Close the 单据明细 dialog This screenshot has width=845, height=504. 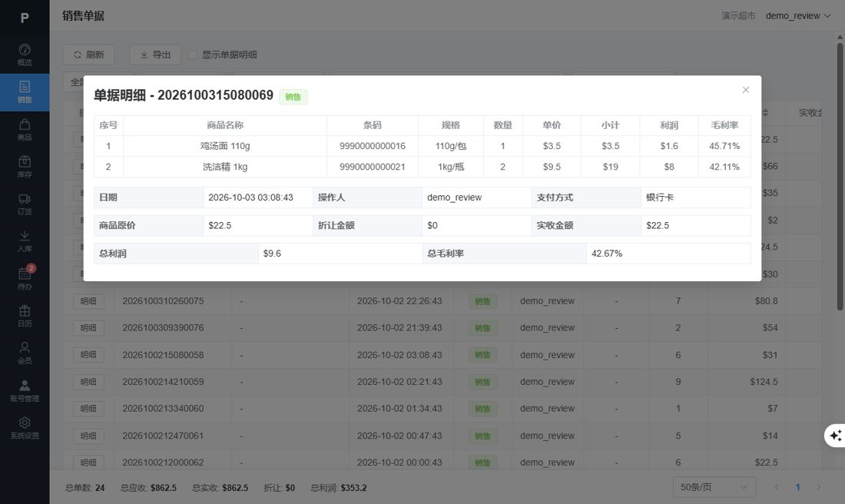click(x=746, y=90)
